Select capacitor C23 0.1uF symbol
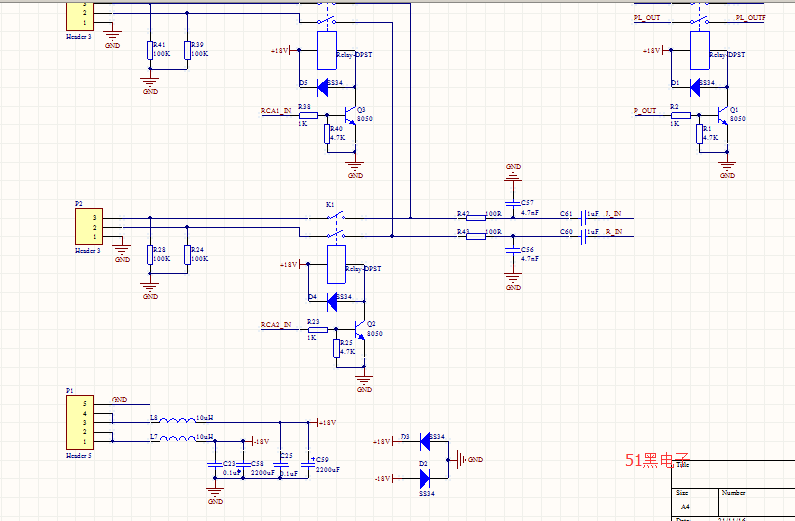This screenshot has height=521, width=795. coord(215,464)
